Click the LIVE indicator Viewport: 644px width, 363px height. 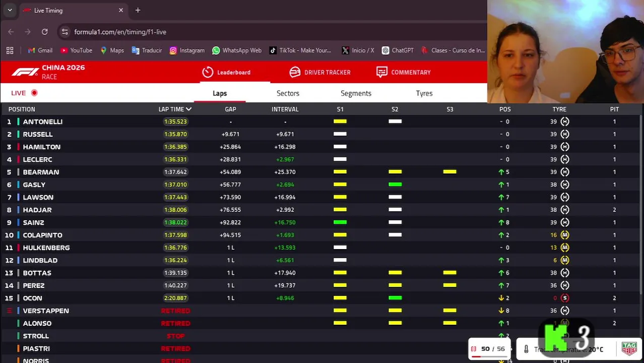click(24, 93)
